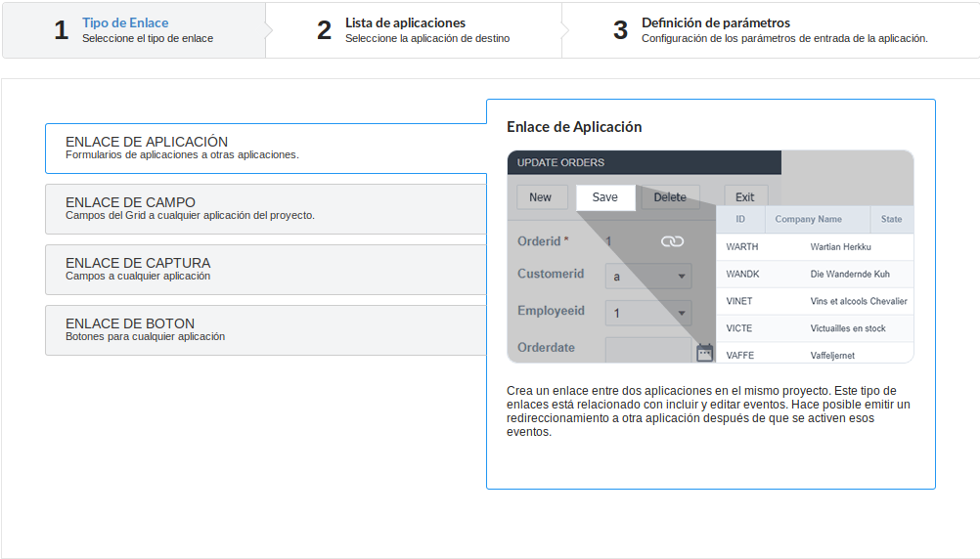Click the Exit button in the preview
The image size is (980, 559).
745,197
